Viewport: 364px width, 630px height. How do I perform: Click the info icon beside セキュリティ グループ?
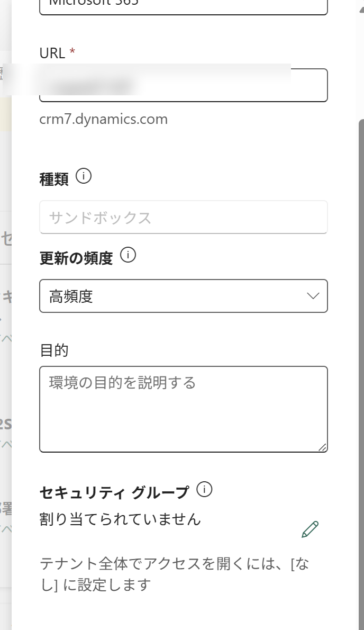click(204, 489)
